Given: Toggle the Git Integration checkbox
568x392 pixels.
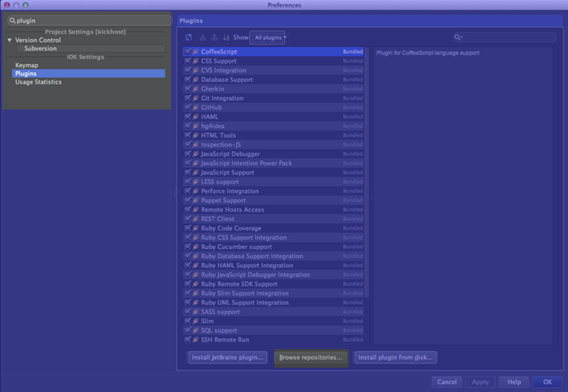Looking at the screenshot, I should tap(187, 98).
